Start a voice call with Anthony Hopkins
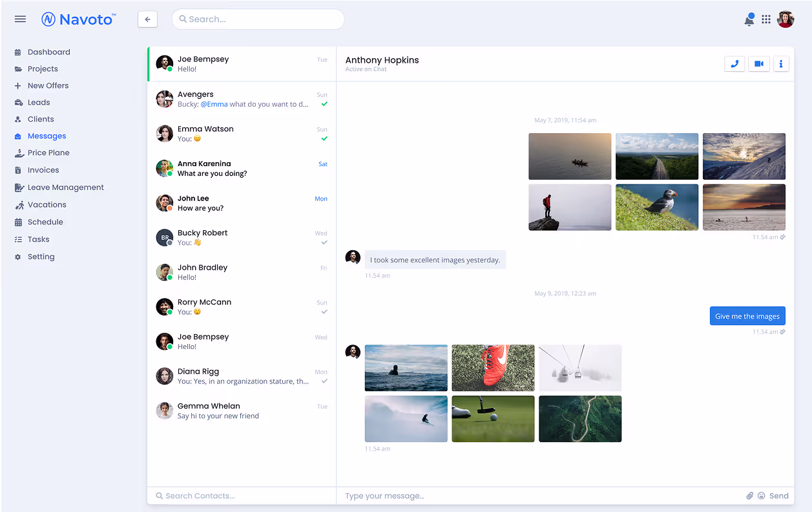 click(734, 64)
